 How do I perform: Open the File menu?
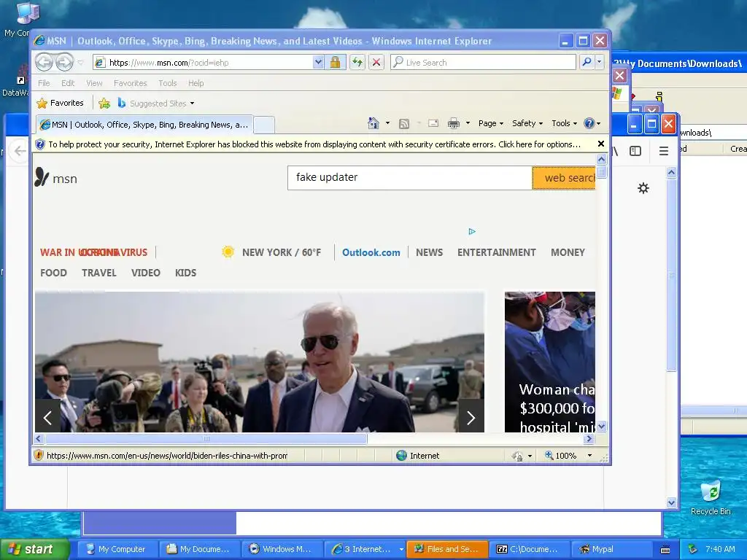(44, 83)
